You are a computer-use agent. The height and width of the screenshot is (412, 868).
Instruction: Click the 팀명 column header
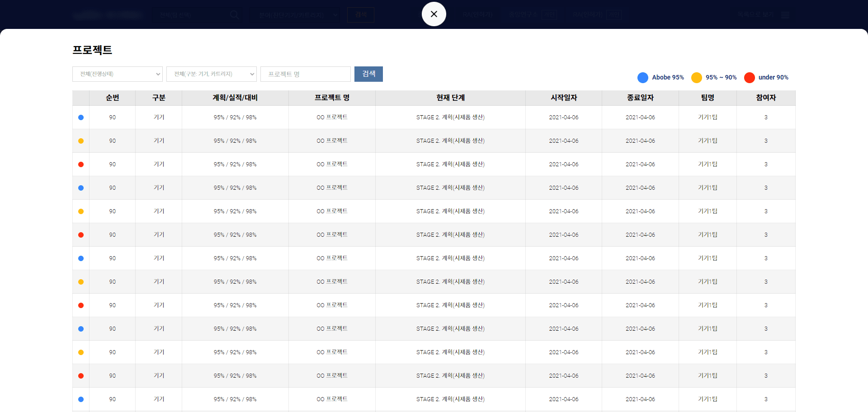tap(708, 98)
